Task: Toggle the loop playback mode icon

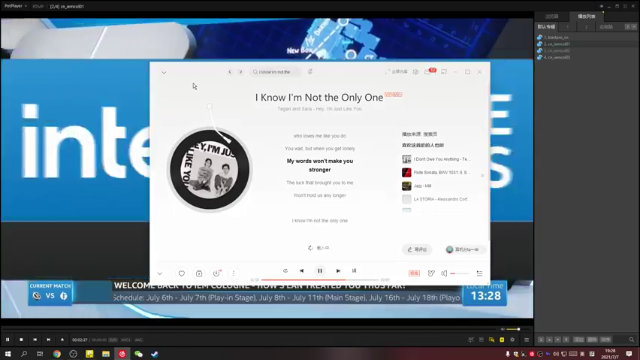Action: pyautogui.click(x=285, y=271)
